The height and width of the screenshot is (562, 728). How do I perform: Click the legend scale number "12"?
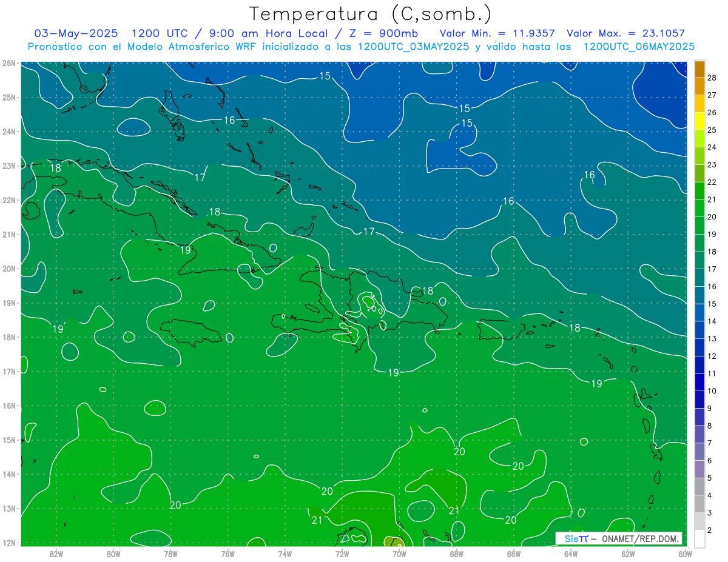712,356
